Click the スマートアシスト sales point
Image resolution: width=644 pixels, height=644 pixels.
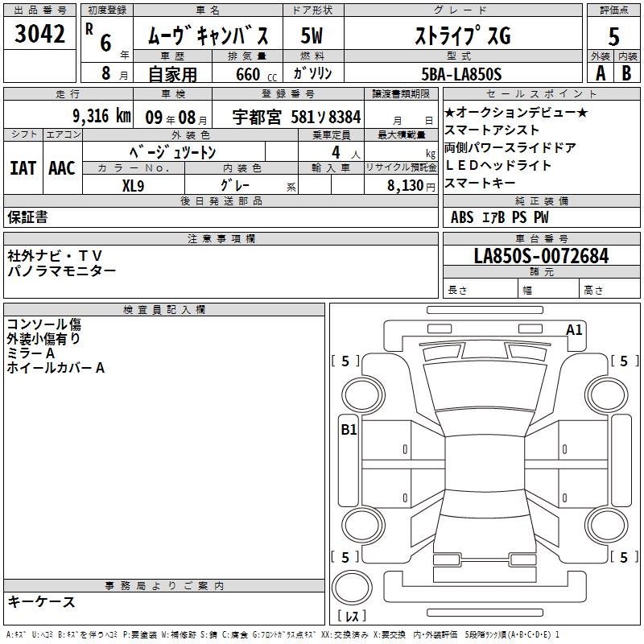(x=492, y=130)
